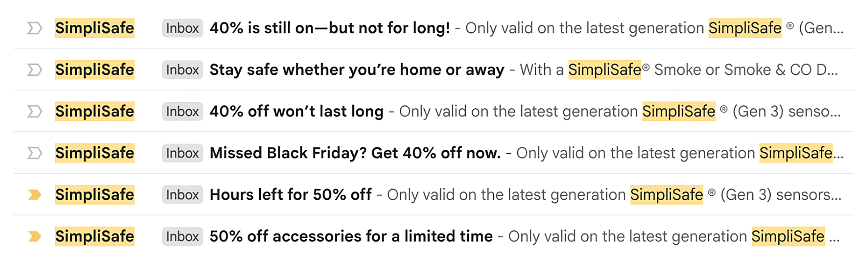Image resolution: width=868 pixels, height=266 pixels.
Task: Open "Stay safe whether you're home or away" email
Action: tap(357, 70)
